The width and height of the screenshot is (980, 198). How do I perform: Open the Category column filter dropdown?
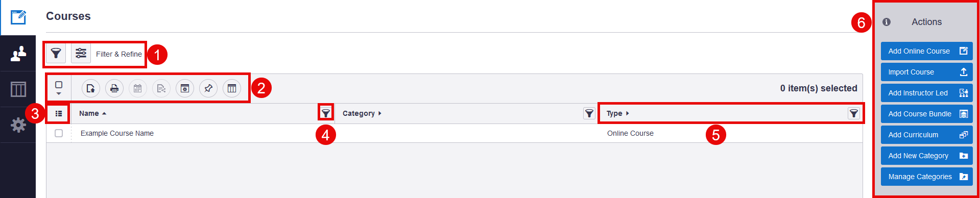click(x=589, y=113)
